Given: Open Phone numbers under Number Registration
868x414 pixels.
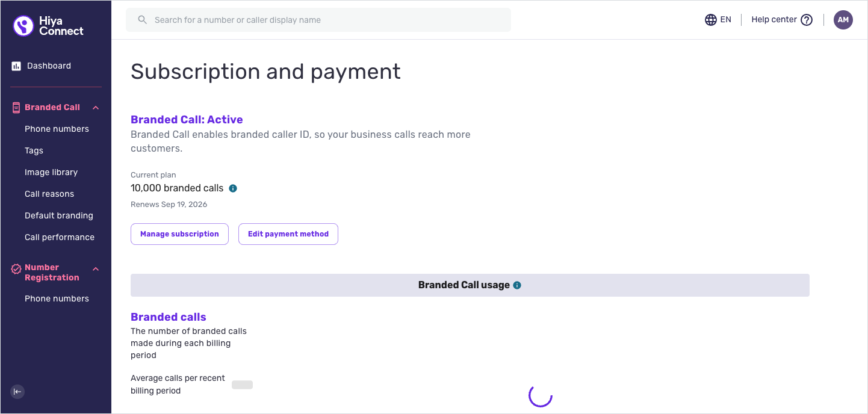Looking at the screenshot, I should click(57, 298).
